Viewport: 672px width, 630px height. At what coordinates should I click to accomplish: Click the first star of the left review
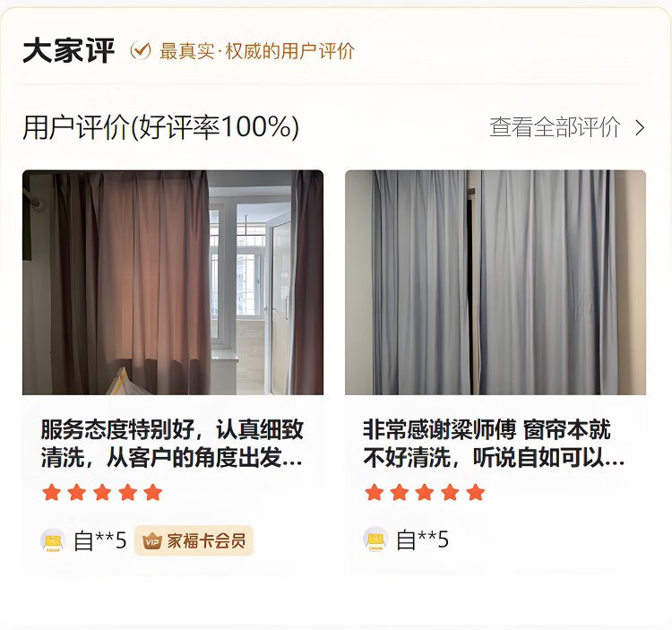(x=51, y=492)
